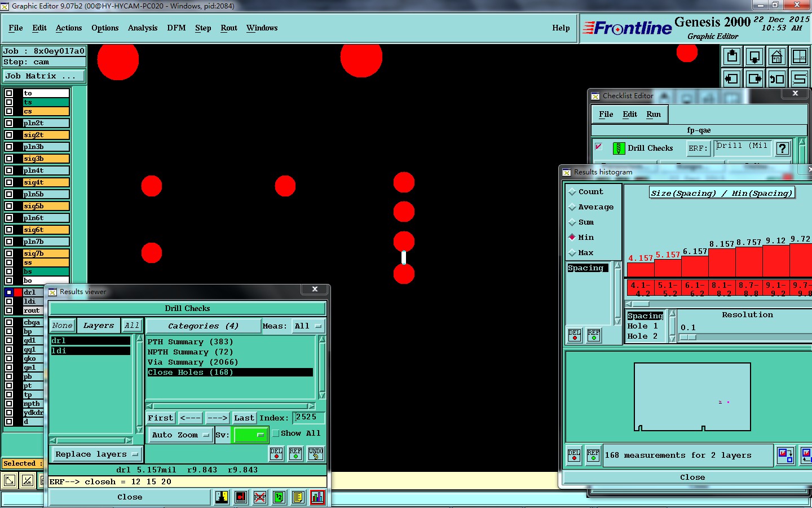Toggle the Show All checkbox
The image size is (812, 508).
(276, 433)
